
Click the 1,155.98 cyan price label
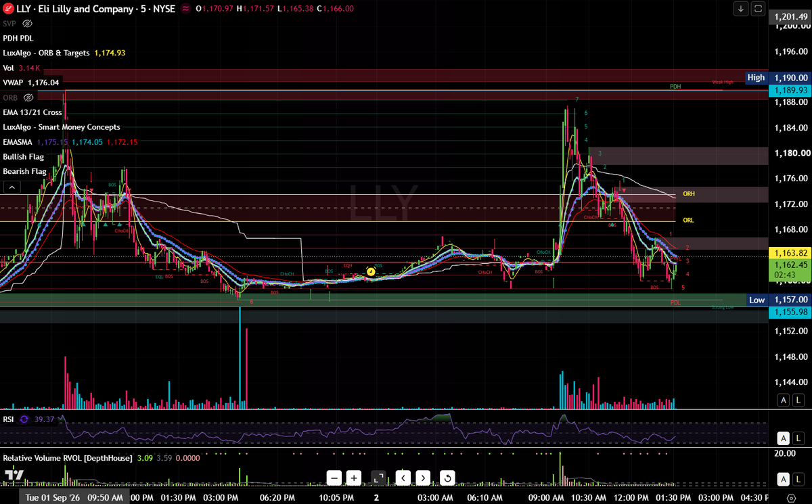coord(790,312)
